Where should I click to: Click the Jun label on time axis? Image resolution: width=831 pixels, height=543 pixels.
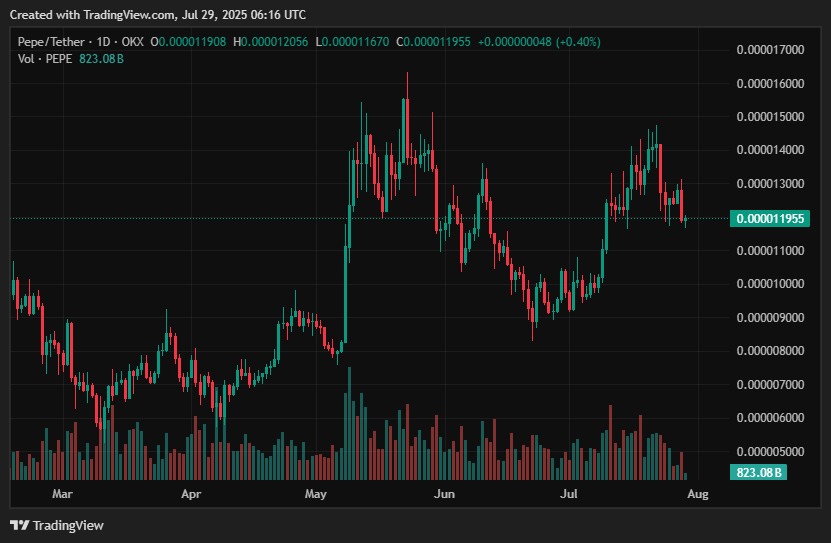pos(444,494)
